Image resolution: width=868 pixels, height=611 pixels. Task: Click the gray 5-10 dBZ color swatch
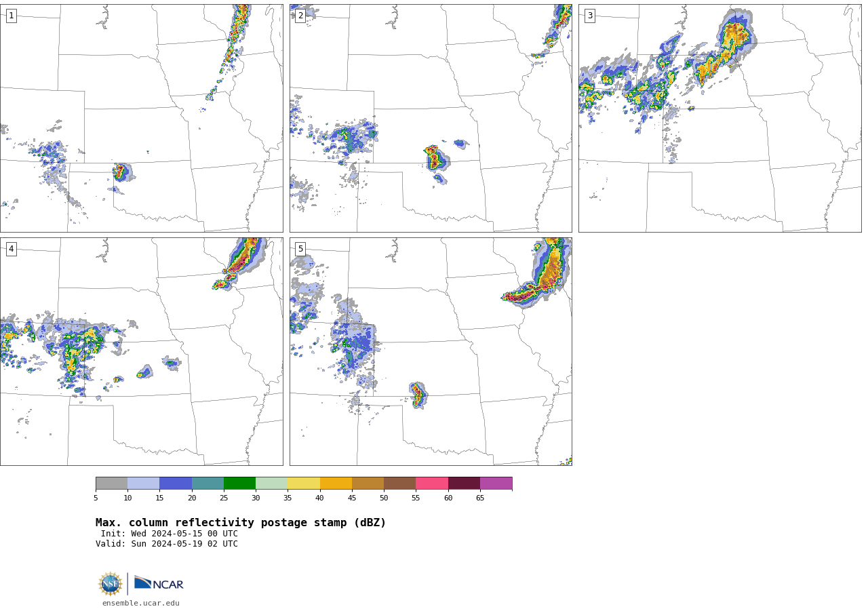pyautogui.click(x=111, y=483)
